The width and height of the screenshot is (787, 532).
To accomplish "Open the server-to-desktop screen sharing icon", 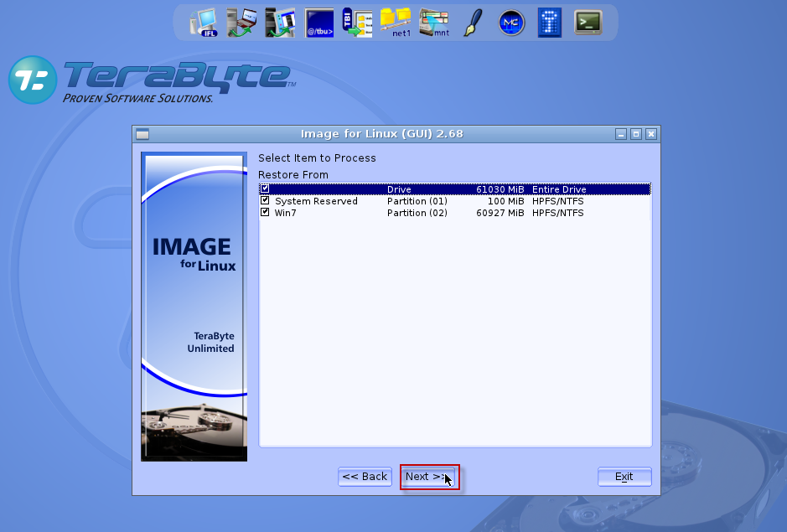I will pyautogui.click(x=280, y=23).
